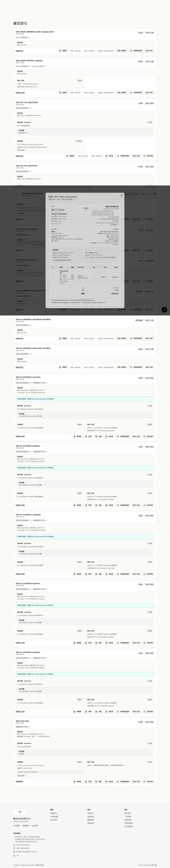Open the floating chat button at right edge
The height and width of the screenshot is (868, 170).
tap(164, 310)
